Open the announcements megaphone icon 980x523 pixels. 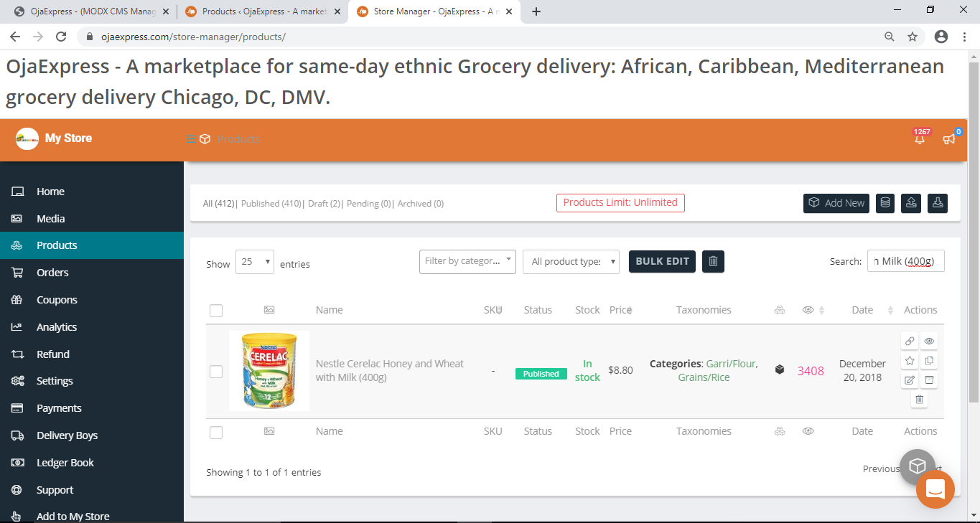(949, 139)
